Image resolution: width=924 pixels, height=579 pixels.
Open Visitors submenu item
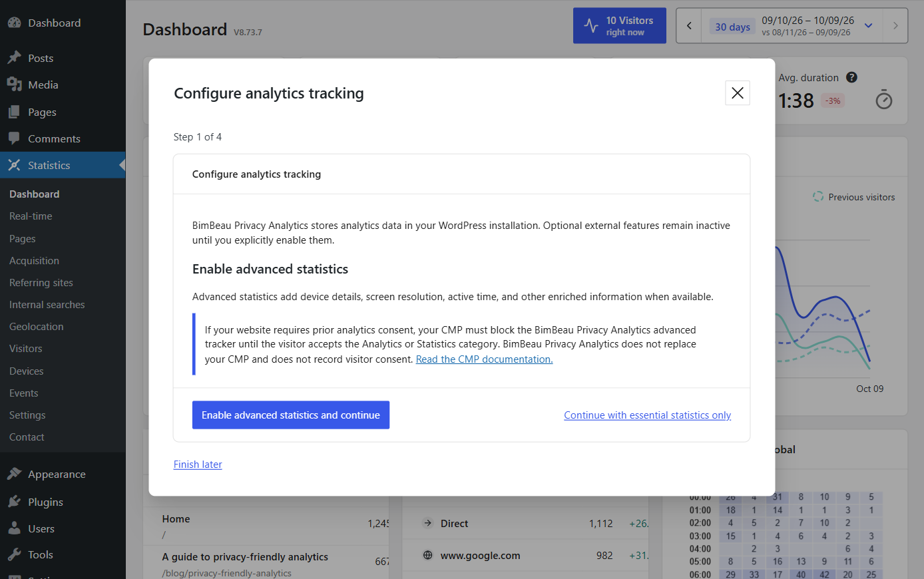[x=26, y=348]
